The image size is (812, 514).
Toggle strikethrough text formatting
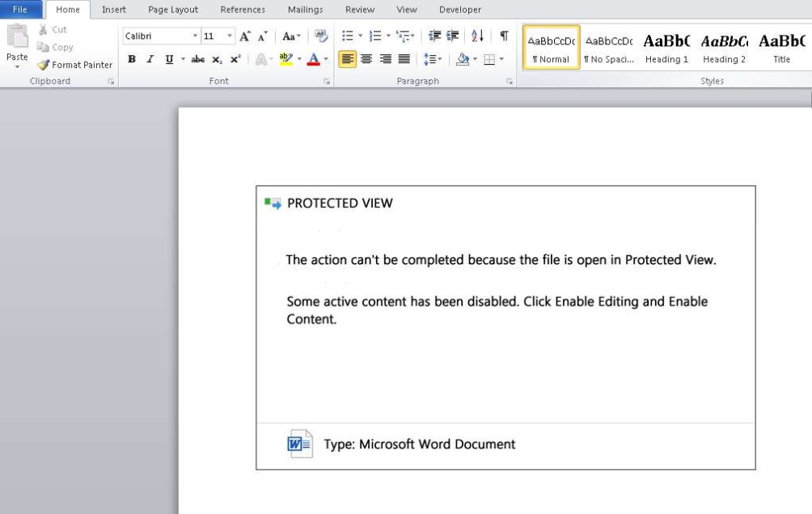point(198,59)
